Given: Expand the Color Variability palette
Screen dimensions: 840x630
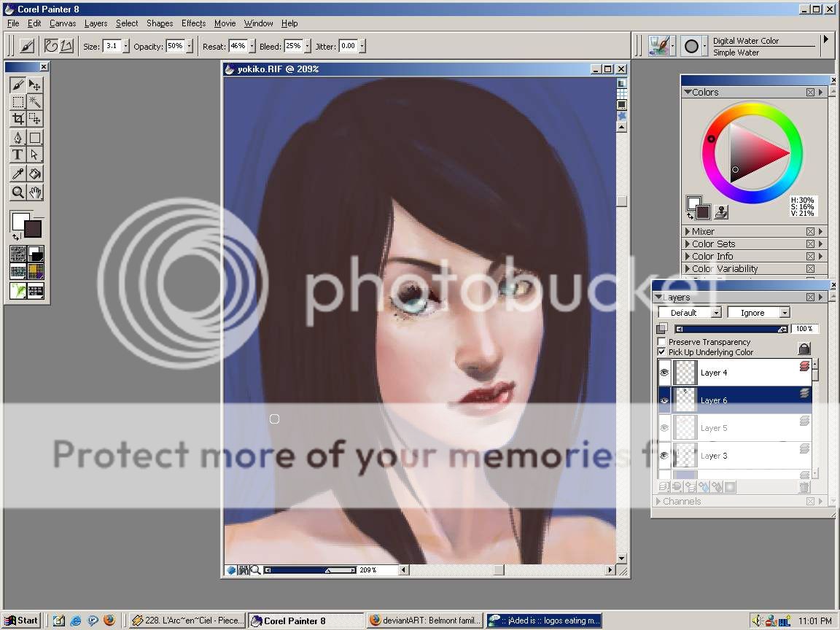Looking at the screenshot, I should tap(688, 268).
